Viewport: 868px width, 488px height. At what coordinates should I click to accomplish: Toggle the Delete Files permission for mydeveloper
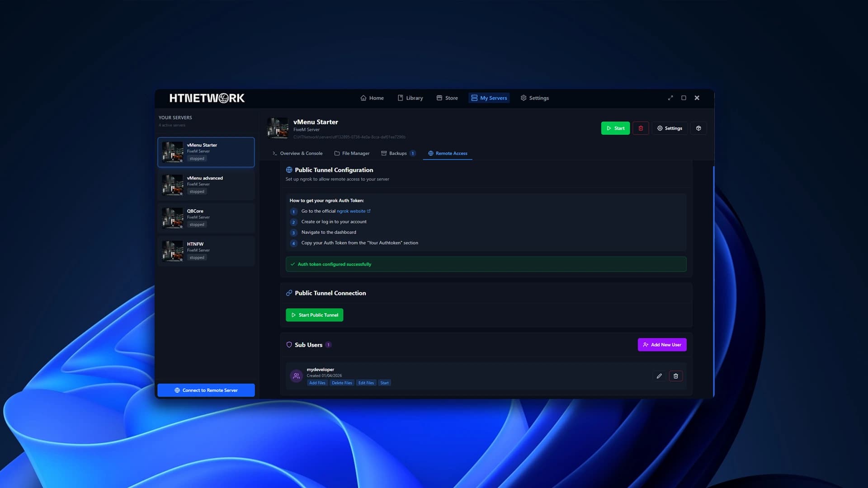(342, 383)
